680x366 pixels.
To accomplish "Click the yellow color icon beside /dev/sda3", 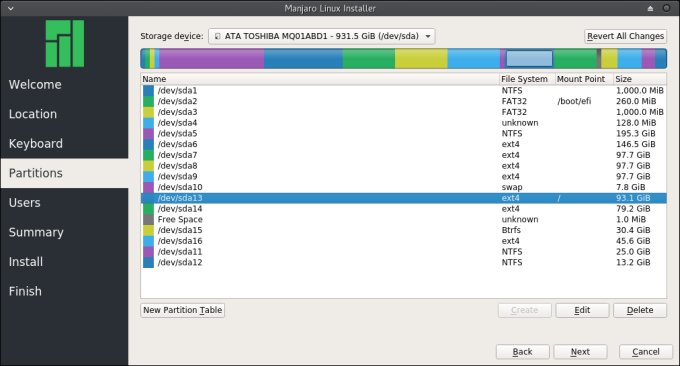I will pos(148,112).
